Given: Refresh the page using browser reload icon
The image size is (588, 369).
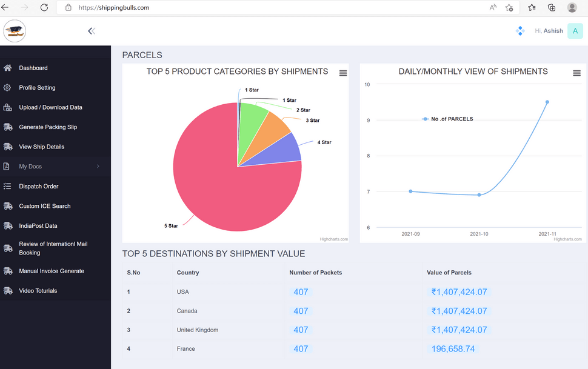Looking at the screenshot, I should [x=44, y=8].
